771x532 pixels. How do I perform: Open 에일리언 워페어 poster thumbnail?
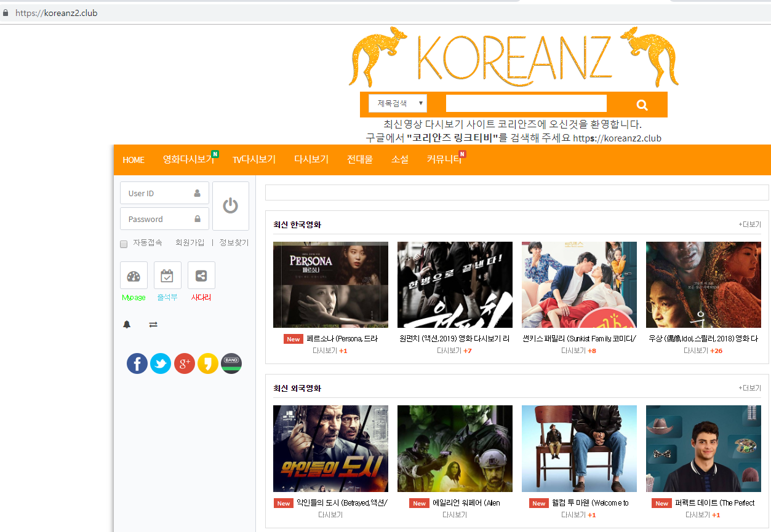pos(455,448)
